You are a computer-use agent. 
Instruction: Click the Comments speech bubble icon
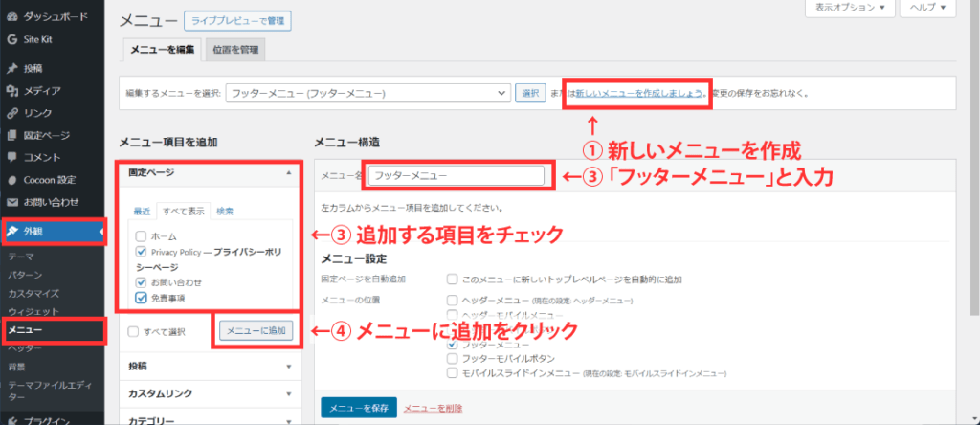[11, 157]
